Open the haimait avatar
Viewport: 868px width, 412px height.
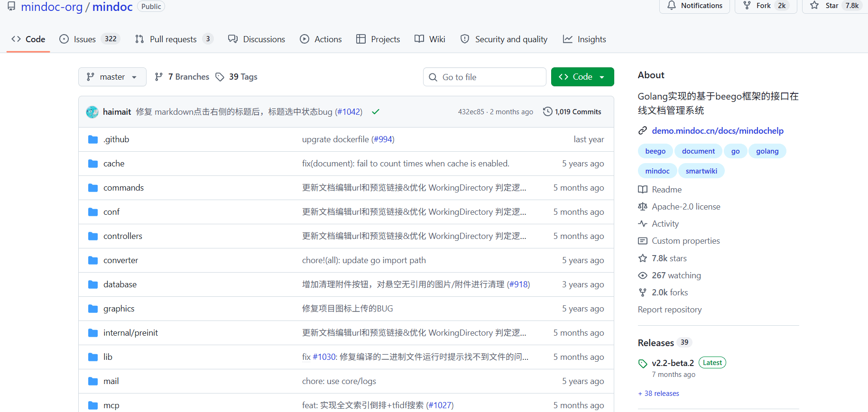point(92,112)
